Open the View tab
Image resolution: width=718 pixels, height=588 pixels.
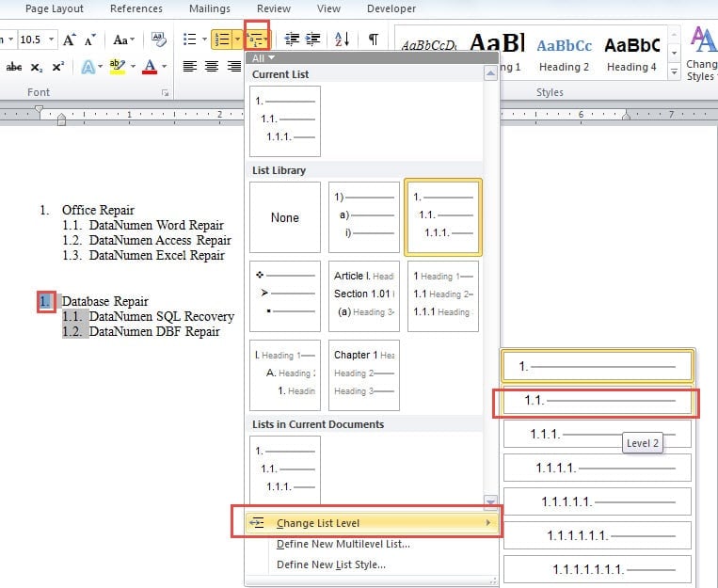[328, 8]
